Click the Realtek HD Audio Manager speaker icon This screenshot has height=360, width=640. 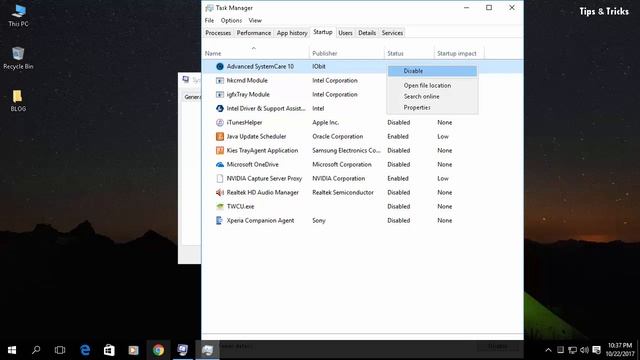(x=220, y=192)
